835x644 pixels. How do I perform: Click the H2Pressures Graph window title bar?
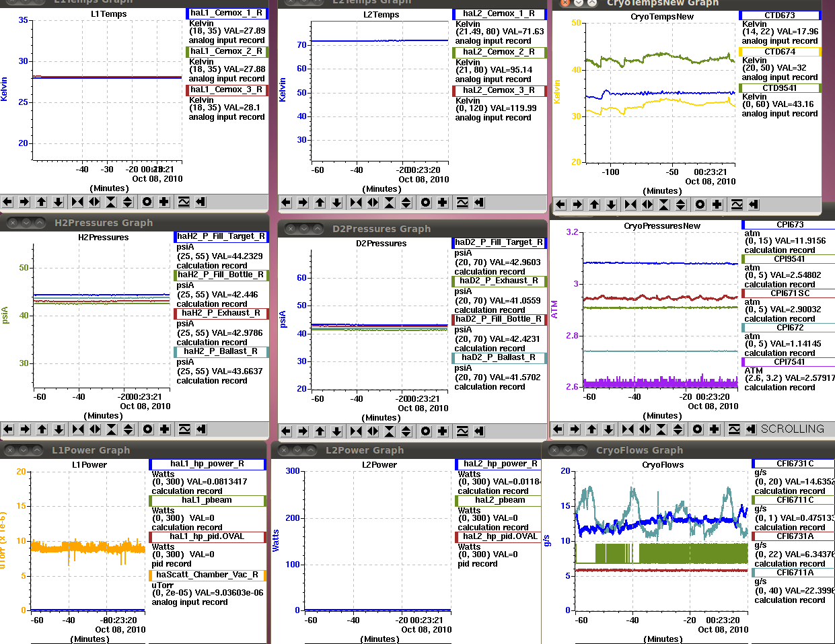click(x=135, y=223)
